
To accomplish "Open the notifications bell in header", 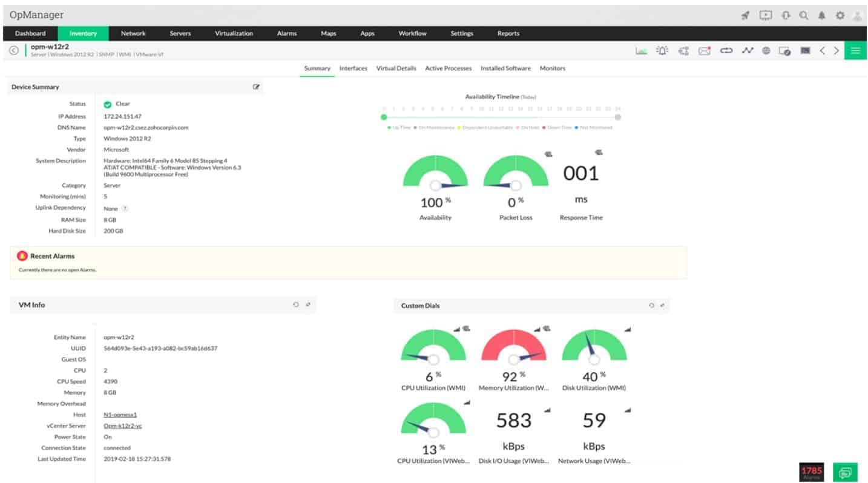I will (821, 16).
